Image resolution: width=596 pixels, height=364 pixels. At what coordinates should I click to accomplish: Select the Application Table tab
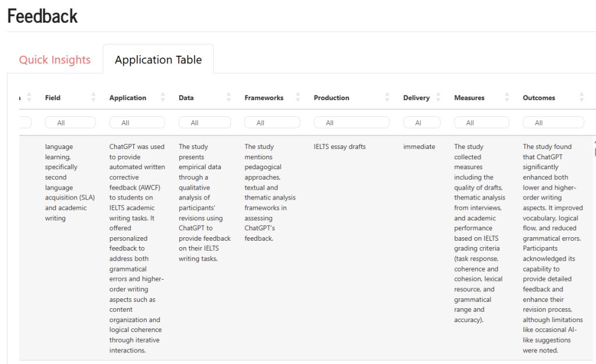[x=158, y=60]
